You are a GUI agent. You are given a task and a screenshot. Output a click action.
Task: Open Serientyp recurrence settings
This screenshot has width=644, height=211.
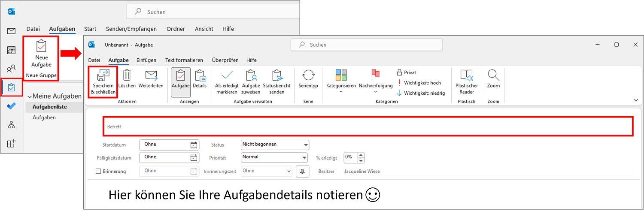coord(308,78)
